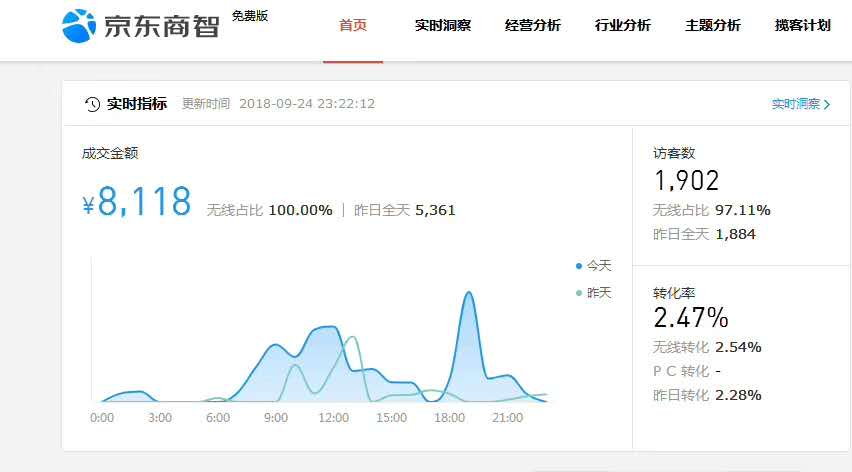Click the 1,902 visitor count
This screenshot has height=472, width=852.
pos(687,181)
